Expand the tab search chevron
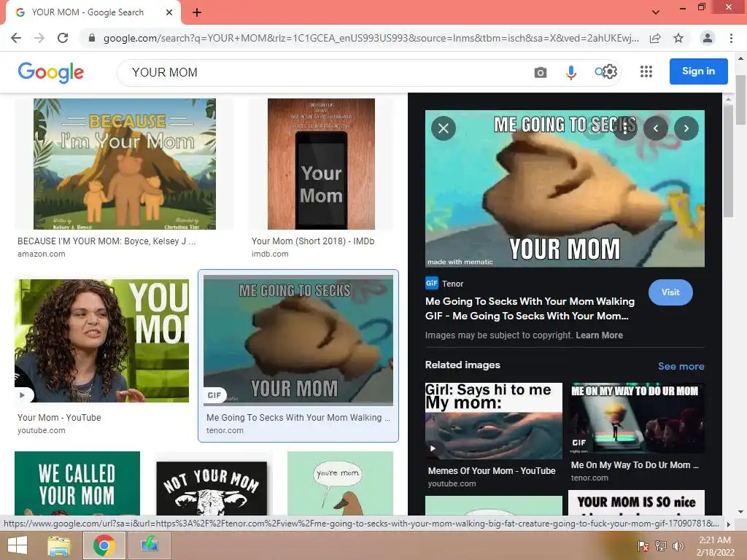This screenshot has height=560, width=747. (656, 12)
